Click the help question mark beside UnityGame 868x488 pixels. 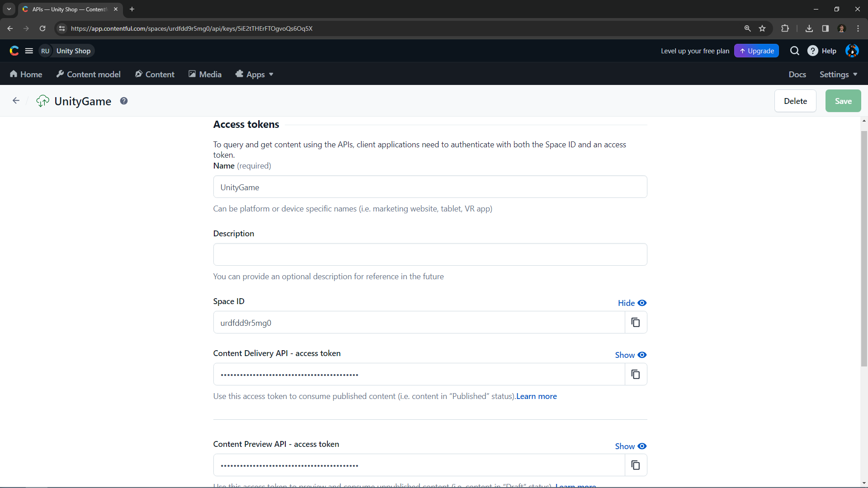(123, 101)
